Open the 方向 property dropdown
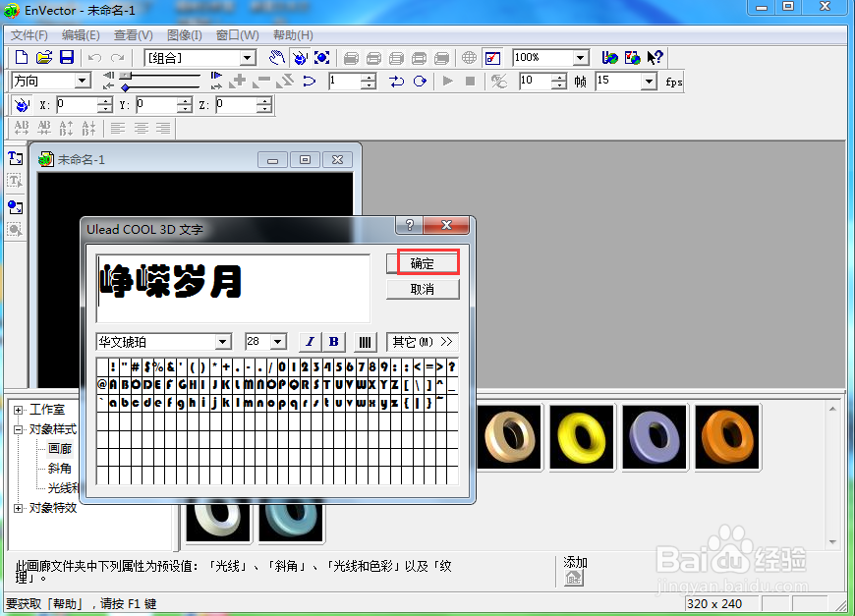Screen dimensions: 855x616 pyautogui.click(x=83, y=81)
